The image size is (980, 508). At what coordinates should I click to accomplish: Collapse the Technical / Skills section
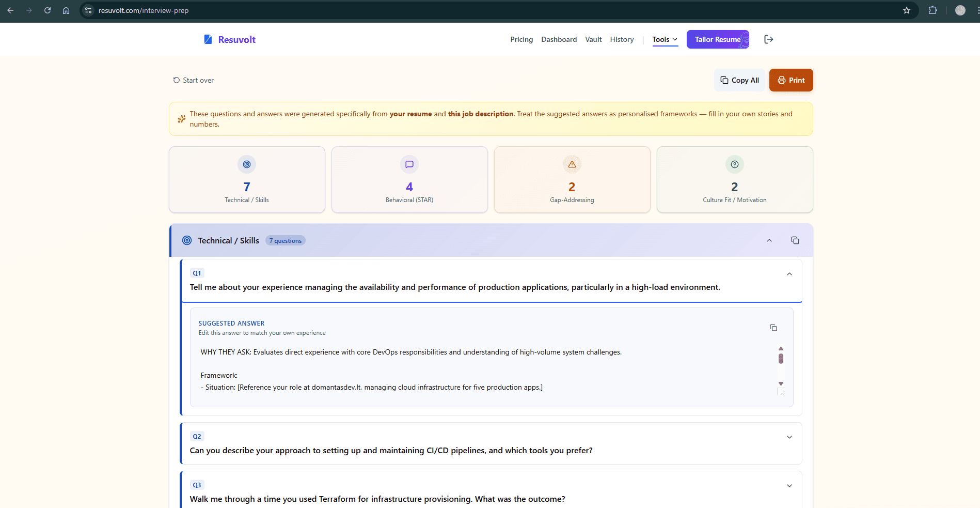pos(769,240)
